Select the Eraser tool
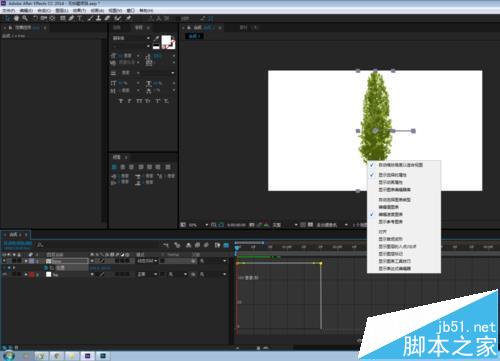The height and width of the screenshot is (361, 500). (107, 18)
